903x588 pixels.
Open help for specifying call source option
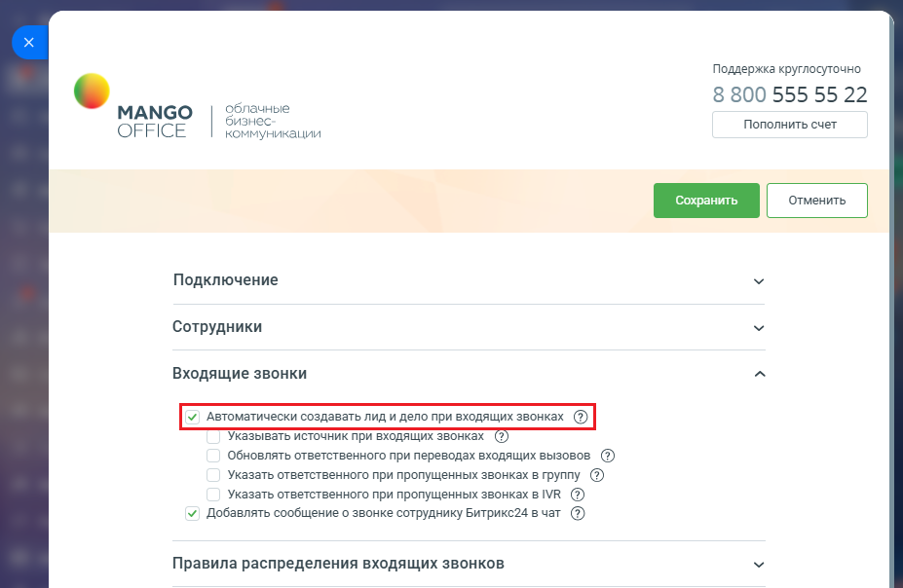(502, 436)
